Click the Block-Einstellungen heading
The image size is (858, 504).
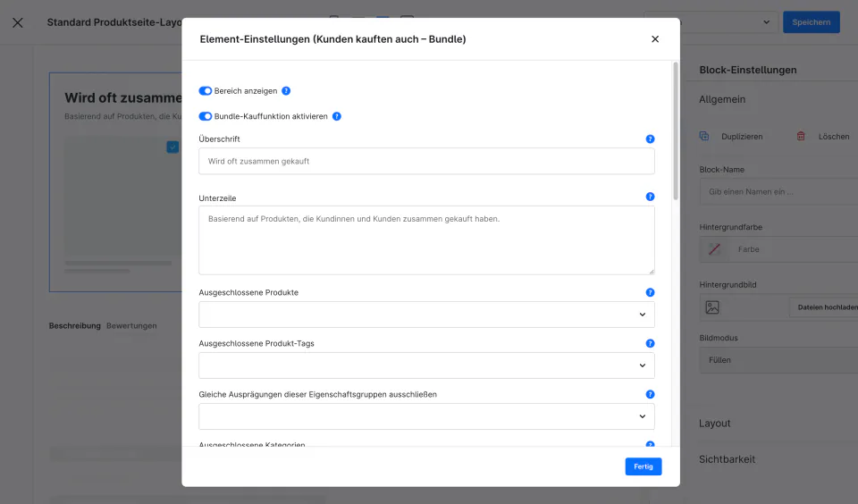[748, 70]
